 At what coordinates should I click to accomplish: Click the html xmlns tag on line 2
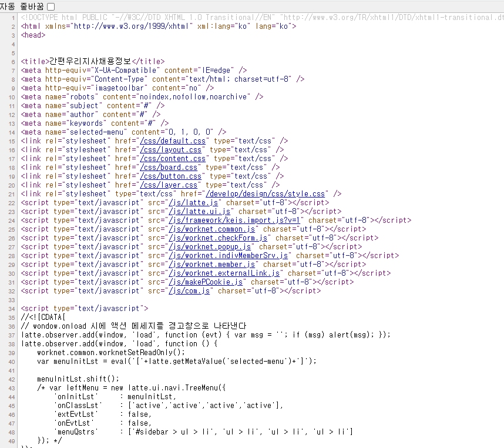(159, 26)
